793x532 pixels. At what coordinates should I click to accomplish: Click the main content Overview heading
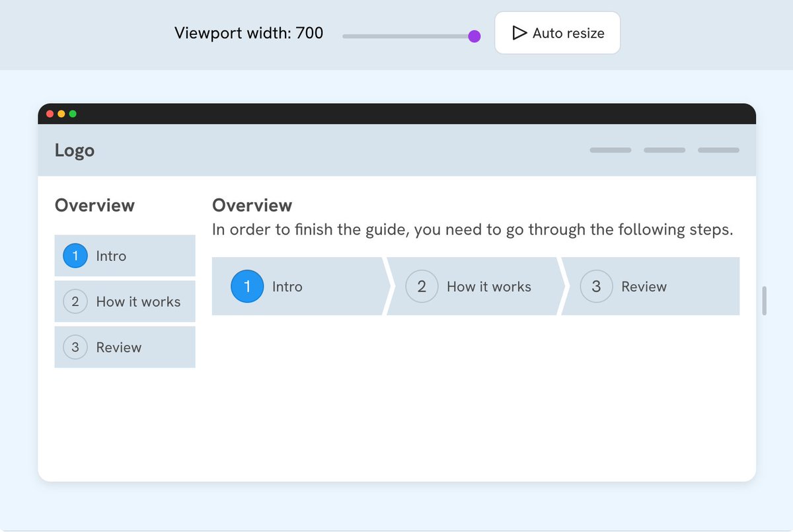(x=252, y=206)
